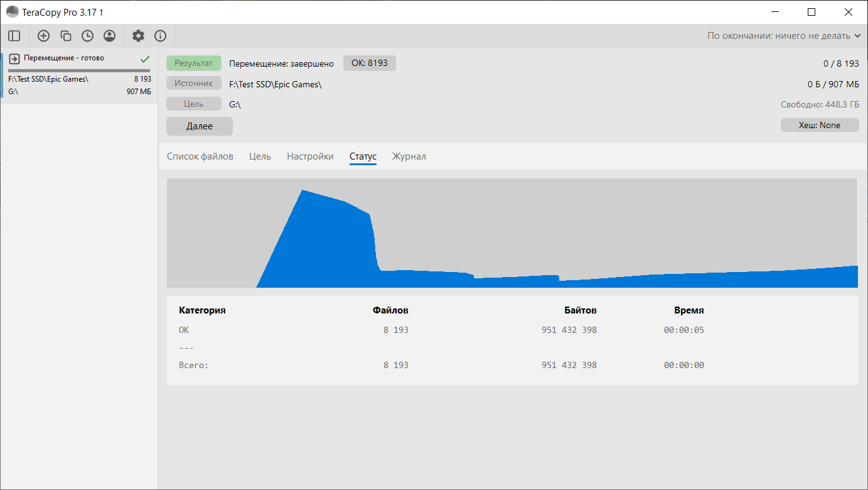Click the Хеш: None button
Screen dimensions: 868x490
coord(820,125)
